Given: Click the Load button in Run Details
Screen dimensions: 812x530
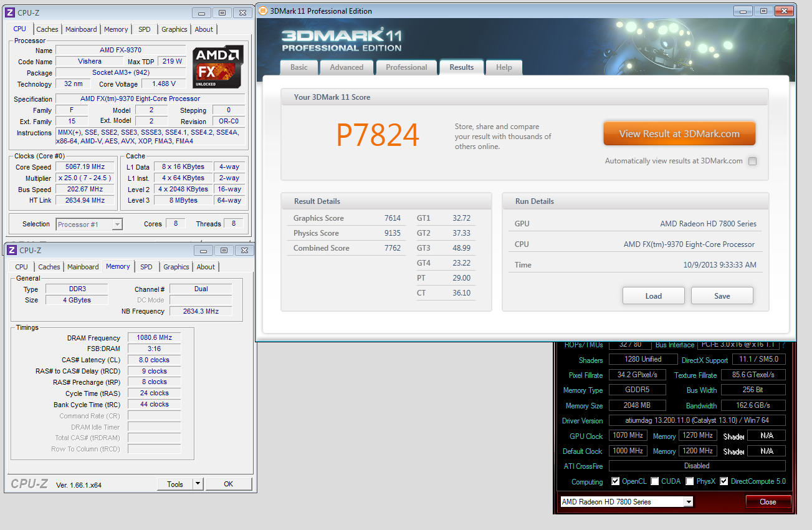Looking at the screenshot, I should pyautogui.click(x=654, y=296).
